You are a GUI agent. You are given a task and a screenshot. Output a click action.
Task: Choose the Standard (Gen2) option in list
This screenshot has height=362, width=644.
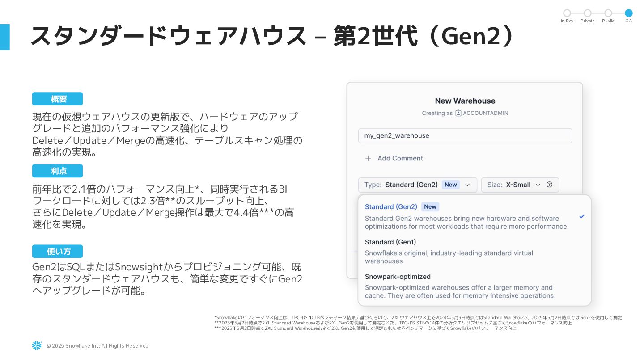tap(475, 216)
